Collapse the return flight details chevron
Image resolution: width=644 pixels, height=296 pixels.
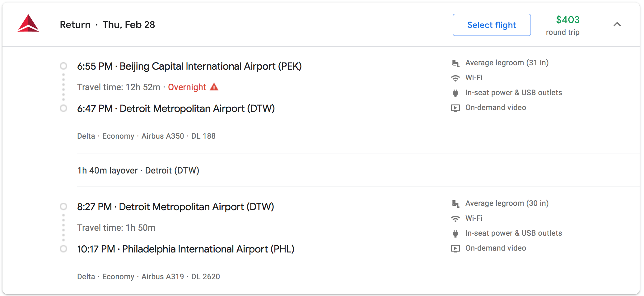click(617, 24)
